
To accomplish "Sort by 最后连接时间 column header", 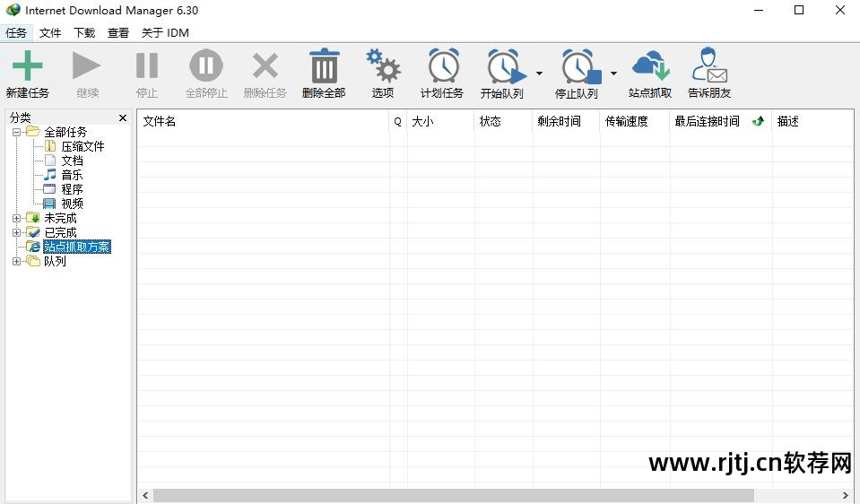I will pos(721,121).
